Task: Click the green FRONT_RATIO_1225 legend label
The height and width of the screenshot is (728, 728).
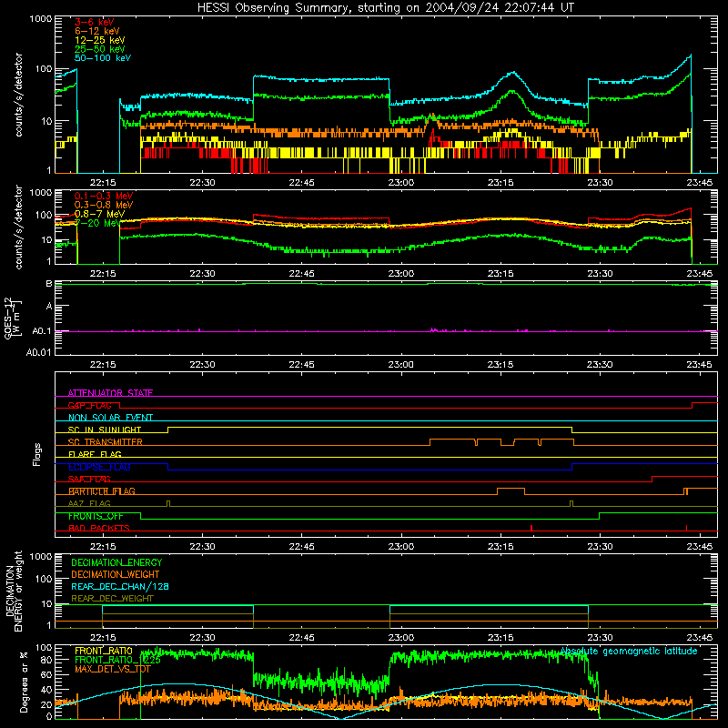Action: [117, 660]
